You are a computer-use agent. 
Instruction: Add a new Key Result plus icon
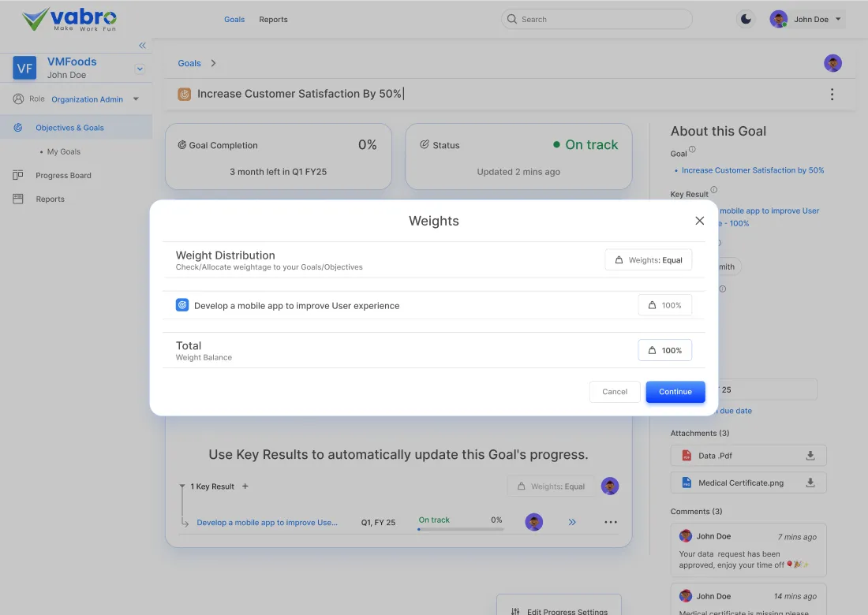tap(245, 486)
